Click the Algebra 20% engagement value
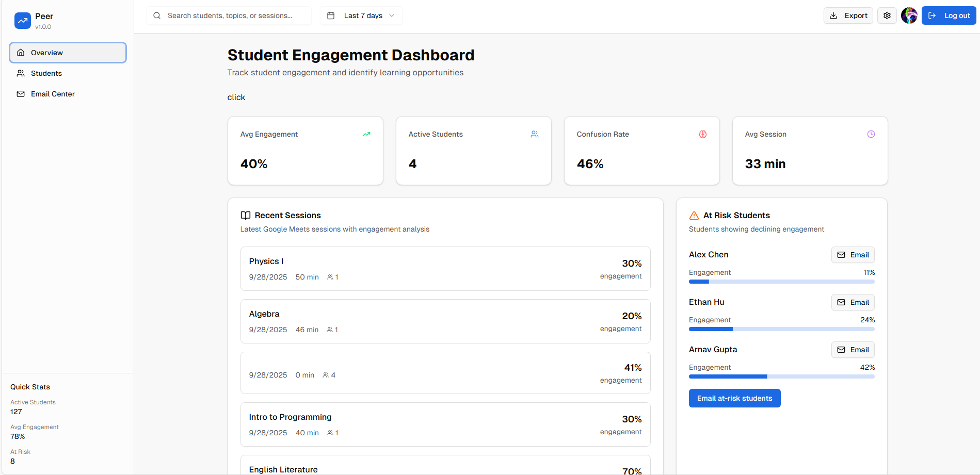The width and height of the screenshot is (980, 475). 632,316
